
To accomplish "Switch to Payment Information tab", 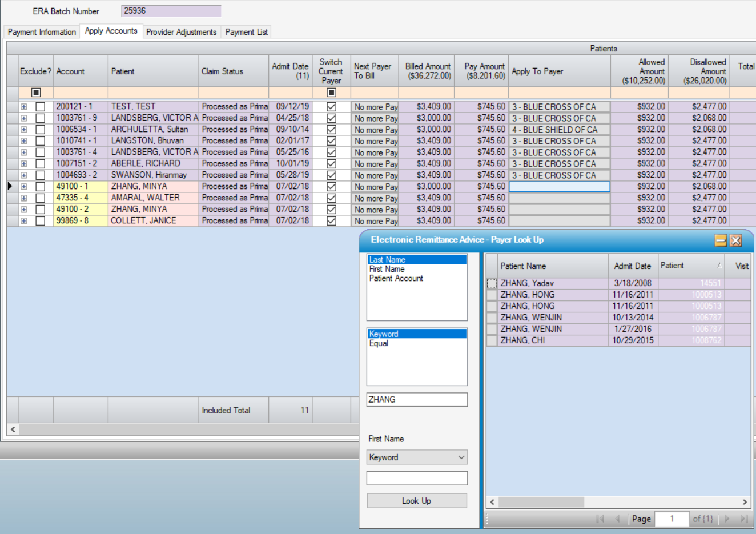I will coord(42,32).
